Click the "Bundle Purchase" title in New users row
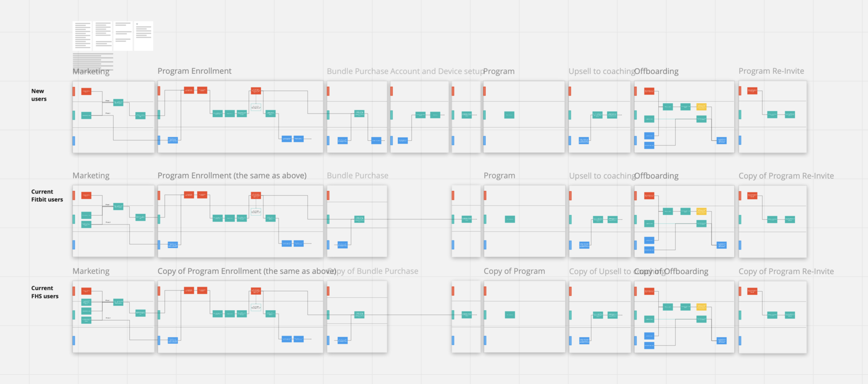This screenshot has height=384, width=868. pos(358,71)
